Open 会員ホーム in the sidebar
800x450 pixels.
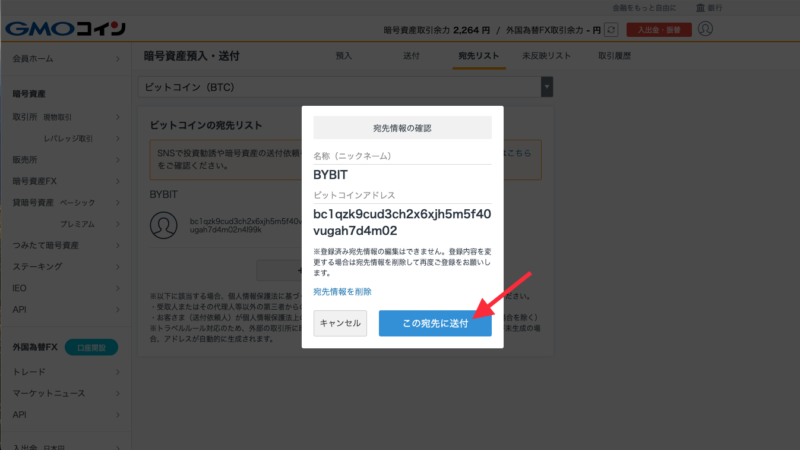(x=66, y=59)
